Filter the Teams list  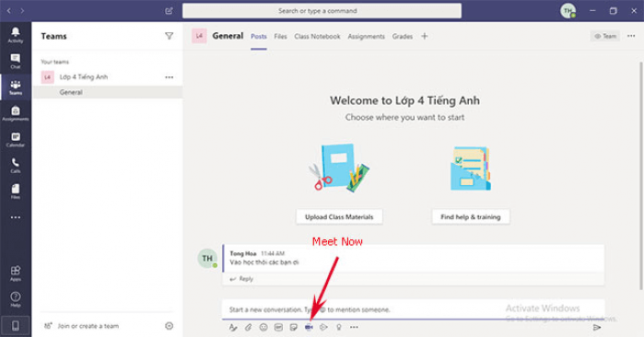[169, 36]
